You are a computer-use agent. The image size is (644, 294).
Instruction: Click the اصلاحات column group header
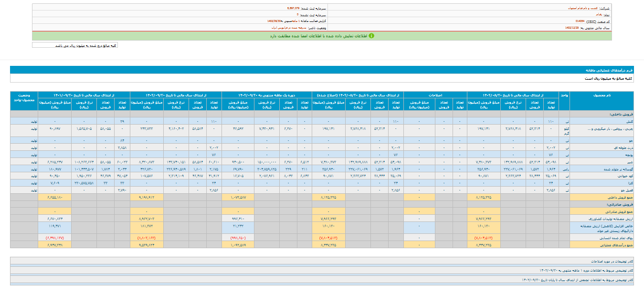click(x=435, y=95)
